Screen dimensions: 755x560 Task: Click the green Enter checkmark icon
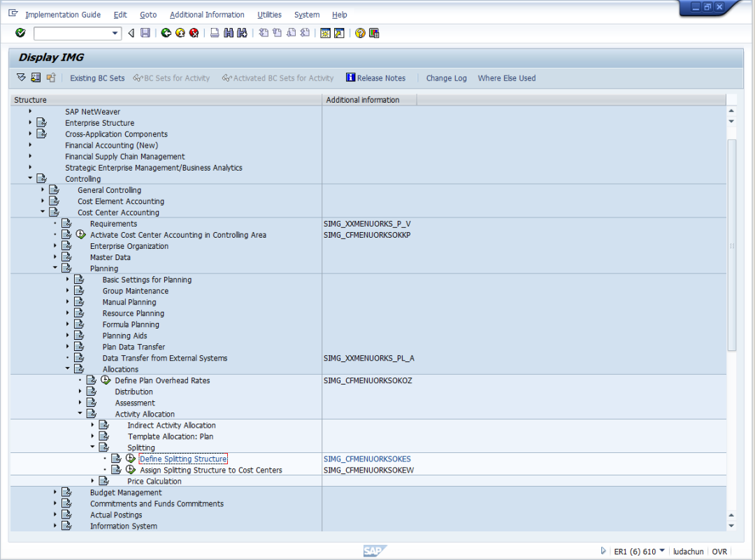coord(20,33)
